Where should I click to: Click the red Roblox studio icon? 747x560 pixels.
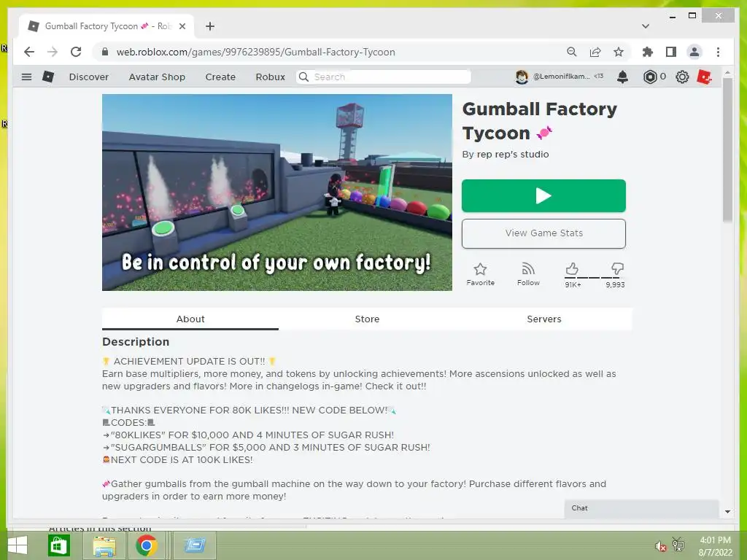[x=704, y=77]
